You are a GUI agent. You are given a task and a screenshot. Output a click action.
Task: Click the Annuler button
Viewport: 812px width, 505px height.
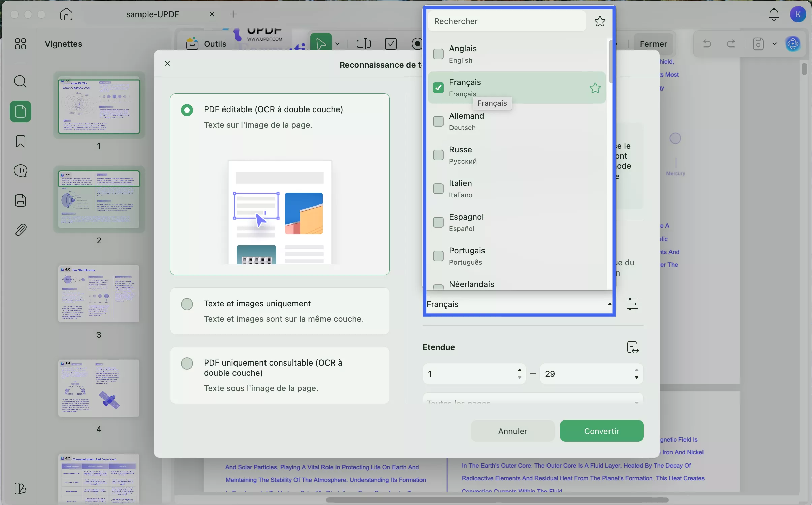512,431
